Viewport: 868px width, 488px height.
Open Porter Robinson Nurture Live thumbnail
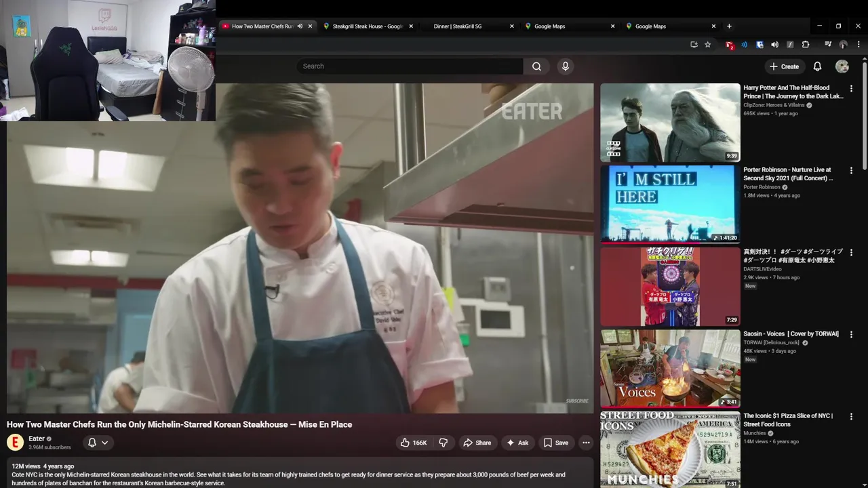point(670,203)
